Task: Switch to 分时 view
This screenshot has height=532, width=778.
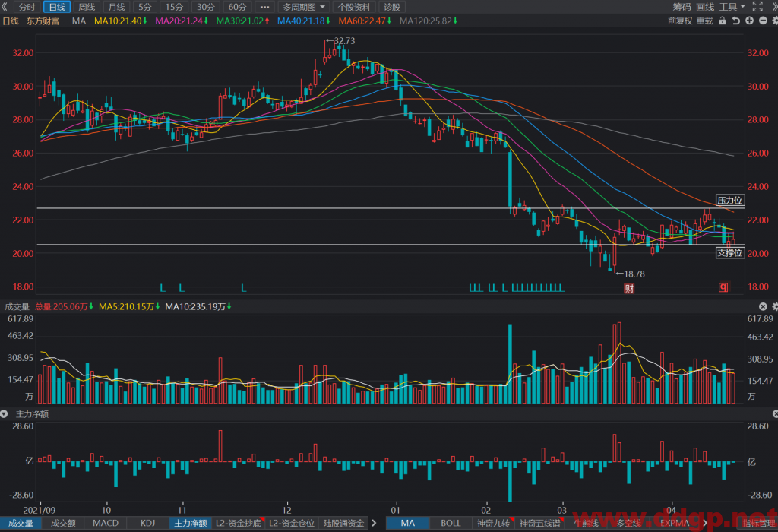Action: (x=27, y=7)
